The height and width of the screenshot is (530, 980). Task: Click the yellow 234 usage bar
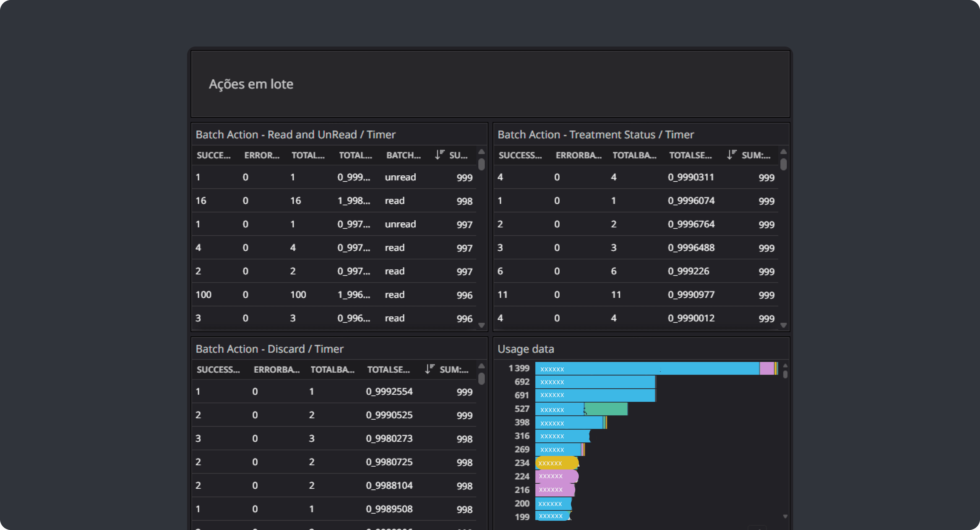pos(557,463)
